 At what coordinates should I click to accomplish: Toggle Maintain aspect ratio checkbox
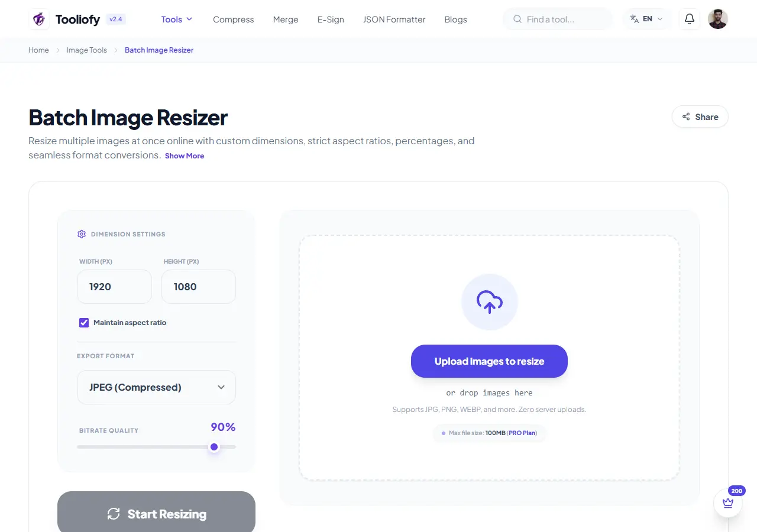(84, 323)
